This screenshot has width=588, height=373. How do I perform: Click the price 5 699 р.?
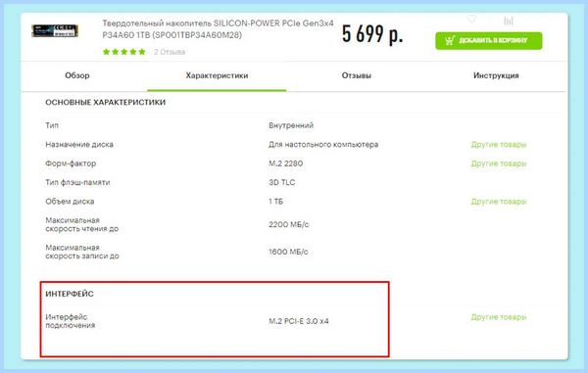(x=372, y=34)
